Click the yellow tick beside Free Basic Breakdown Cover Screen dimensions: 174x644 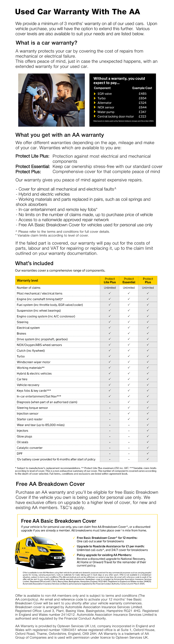[74, 538]
